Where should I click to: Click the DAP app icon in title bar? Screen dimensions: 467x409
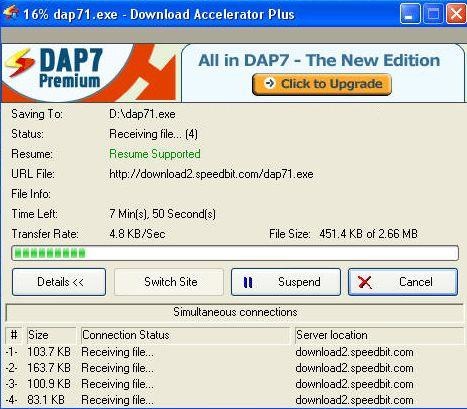[x=10, y=13]
